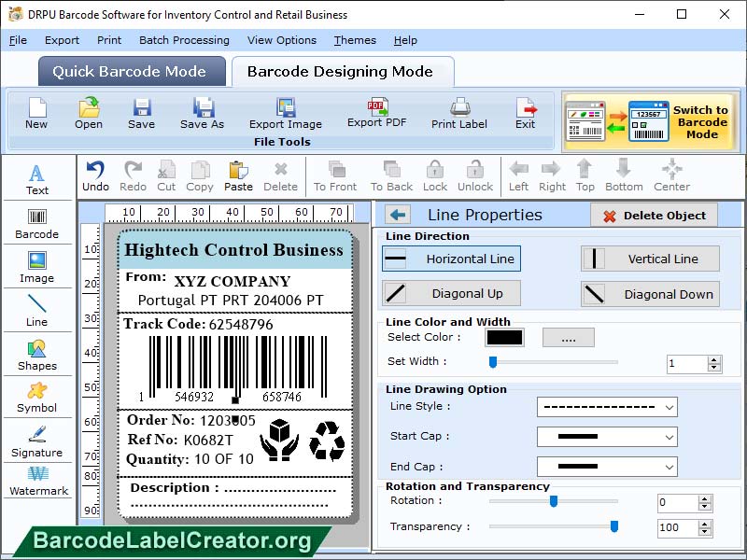Open the Line Style dropdown

[x=607, y=408]
